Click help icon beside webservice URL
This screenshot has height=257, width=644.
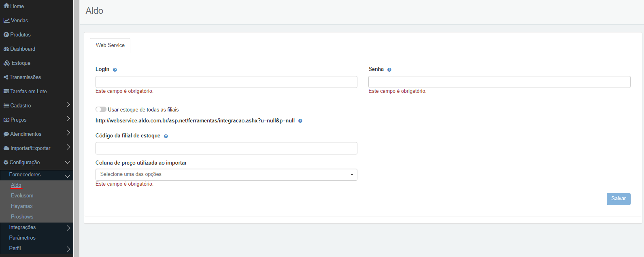300,121
